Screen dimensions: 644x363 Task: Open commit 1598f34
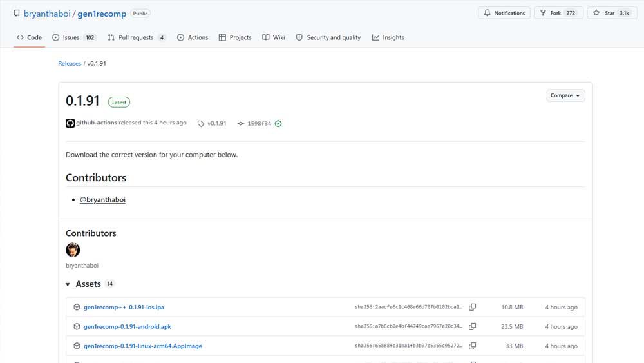point(259,123)
